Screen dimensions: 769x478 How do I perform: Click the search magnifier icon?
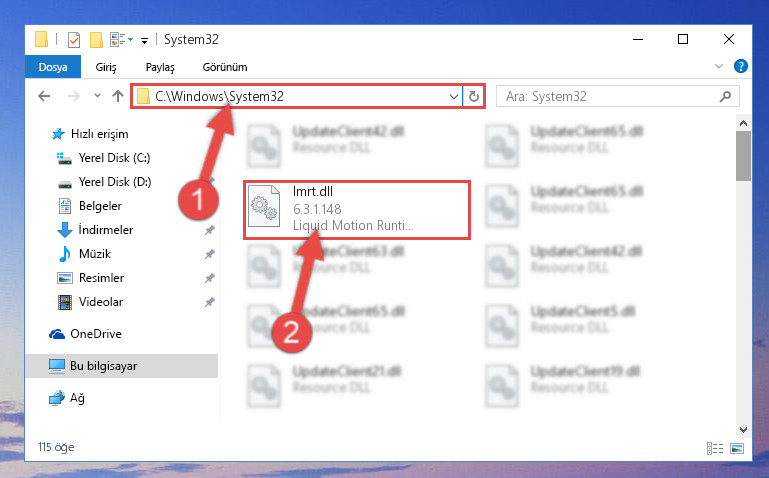click(725, 97)
